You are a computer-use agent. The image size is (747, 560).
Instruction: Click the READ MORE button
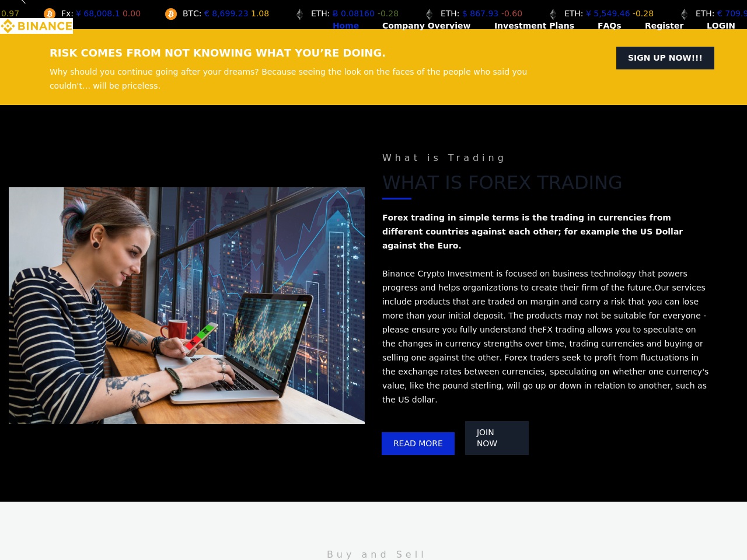click(418, 443)
